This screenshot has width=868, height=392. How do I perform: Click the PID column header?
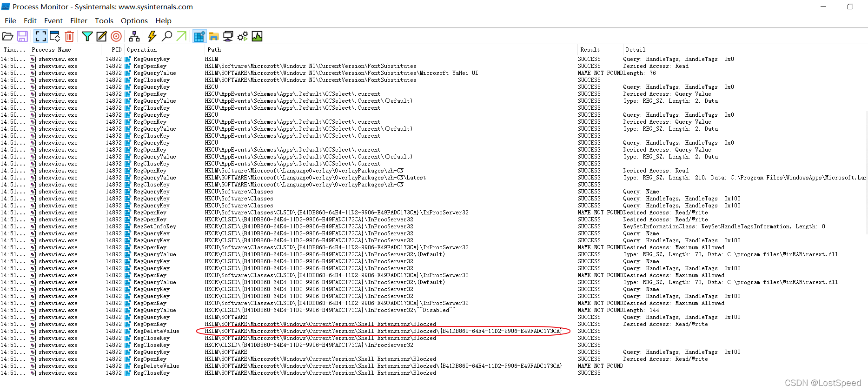point(113,50)
